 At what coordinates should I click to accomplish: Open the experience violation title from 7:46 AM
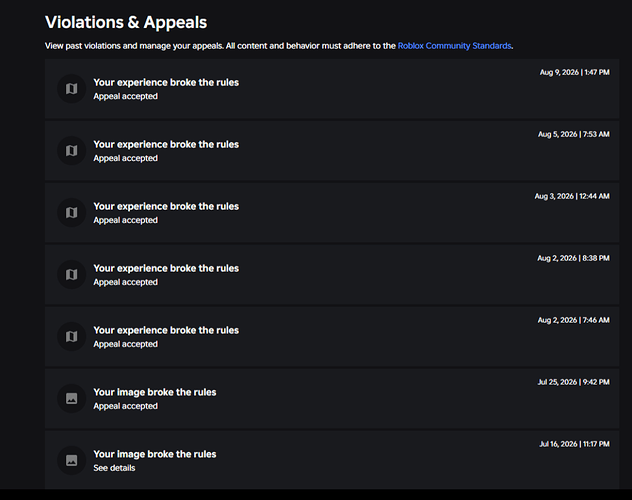pos(166,330)
